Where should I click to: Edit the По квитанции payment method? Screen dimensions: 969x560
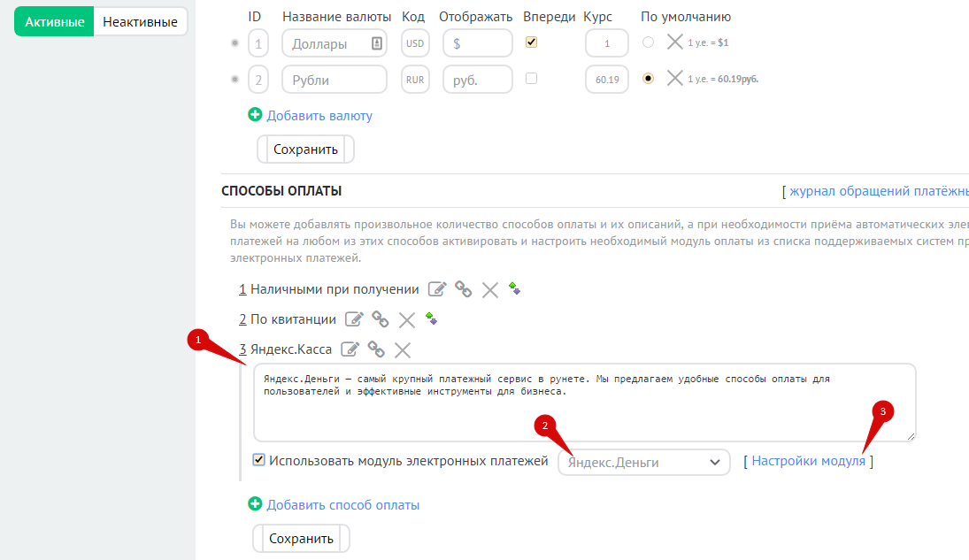354,319
